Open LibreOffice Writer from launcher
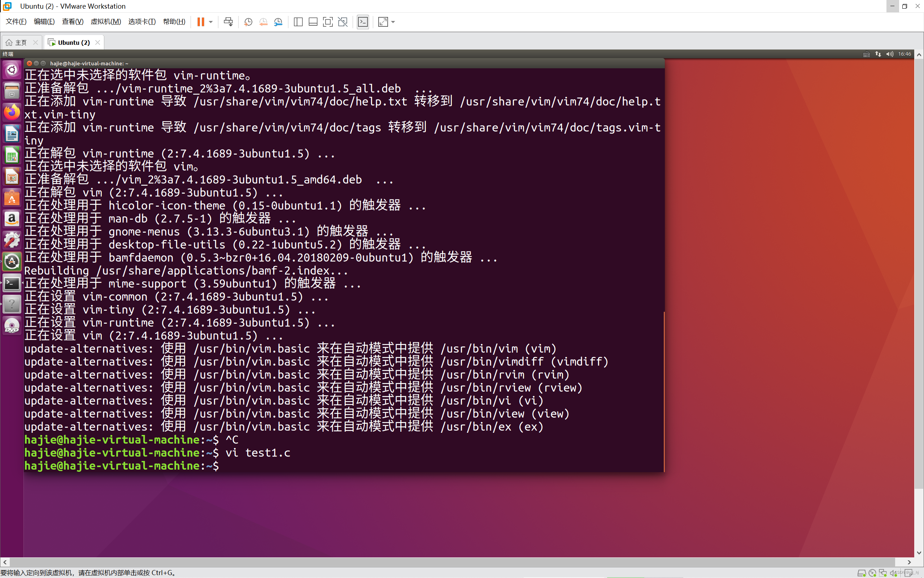Image resolution: width=924 pixels, height=578 pixels. [12, 134]
